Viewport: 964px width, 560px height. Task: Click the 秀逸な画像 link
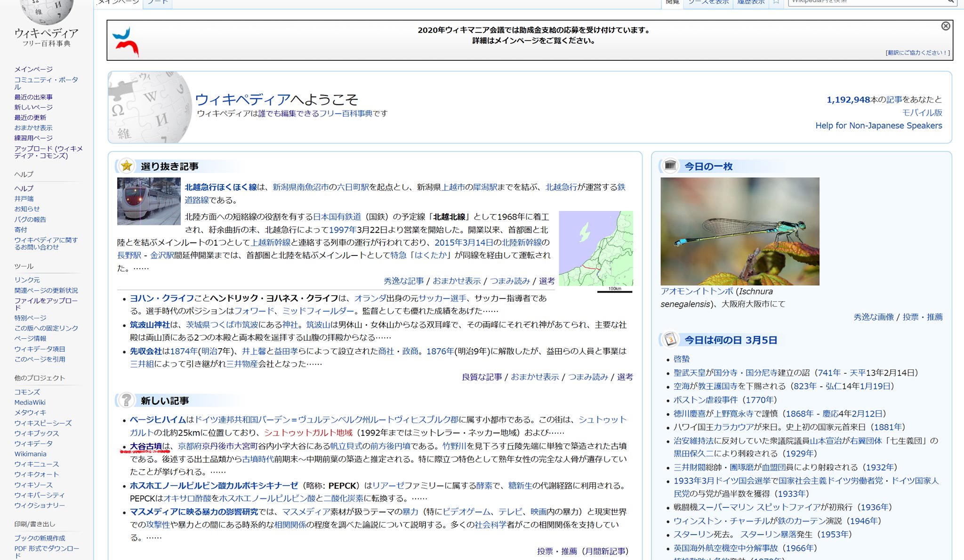pos(874,317)
